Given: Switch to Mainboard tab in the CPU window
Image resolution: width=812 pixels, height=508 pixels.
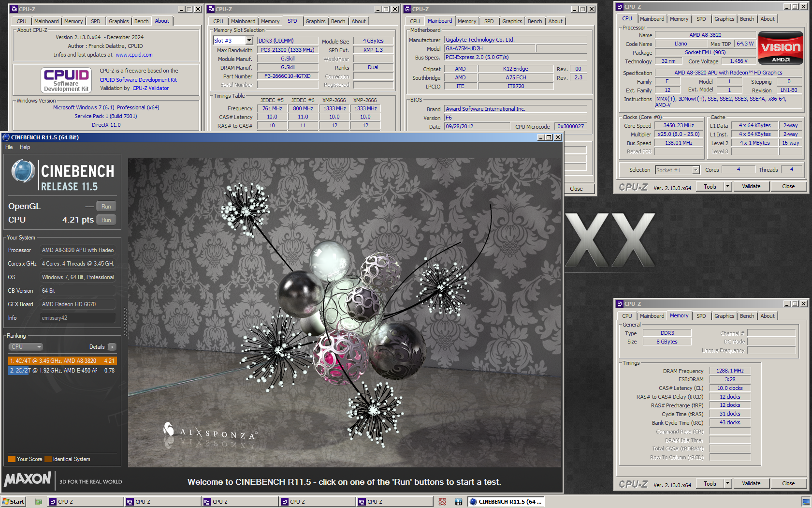Looking at the screenshot, I should [x=652, y=19].
